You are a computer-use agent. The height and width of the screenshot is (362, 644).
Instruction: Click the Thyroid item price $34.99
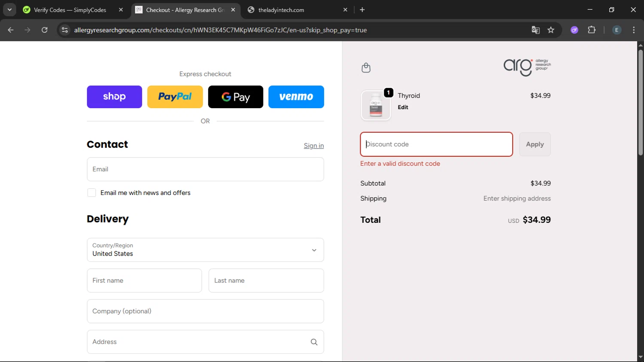coord(540,96)
